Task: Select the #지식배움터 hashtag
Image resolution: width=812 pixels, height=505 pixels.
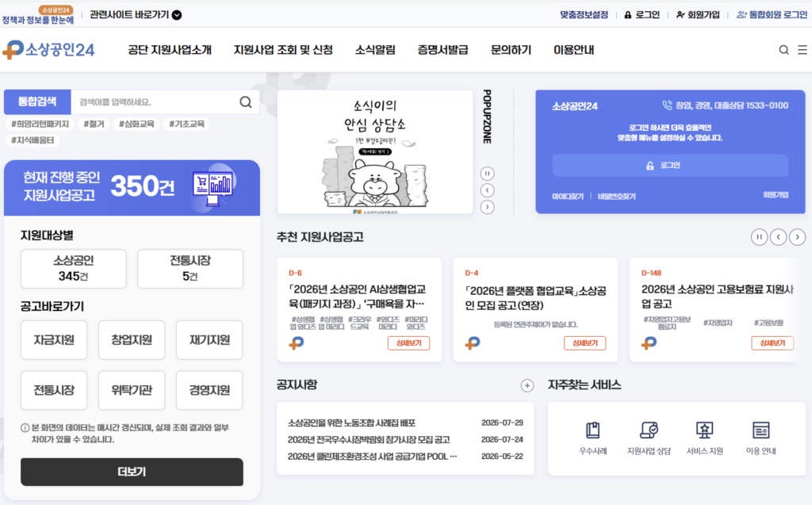Action: (32, 140)
